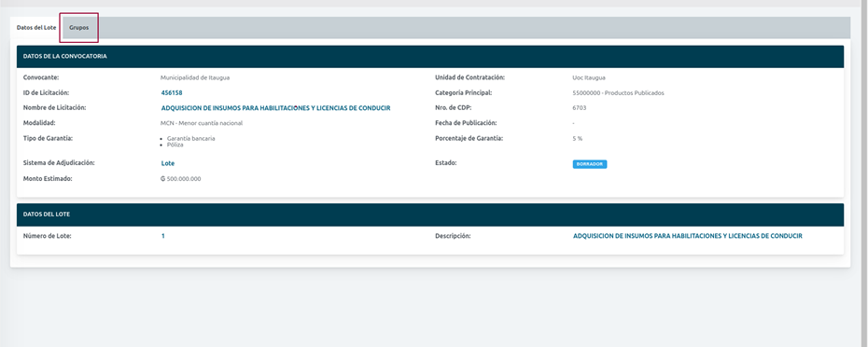Click the Estado label
Image resolution: width=868 pixels, height=347 pixels.
pos(445,163)
